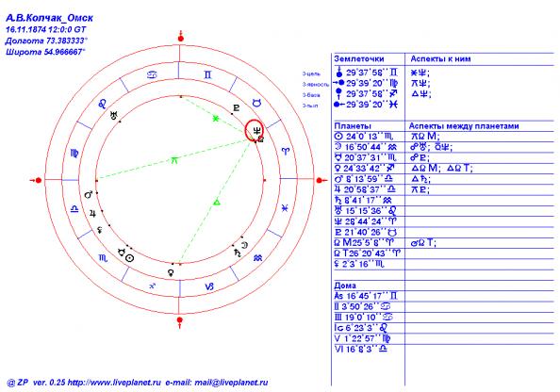
Task: Click the Venus symbol at chart bottom
Action: click(171, 272)
